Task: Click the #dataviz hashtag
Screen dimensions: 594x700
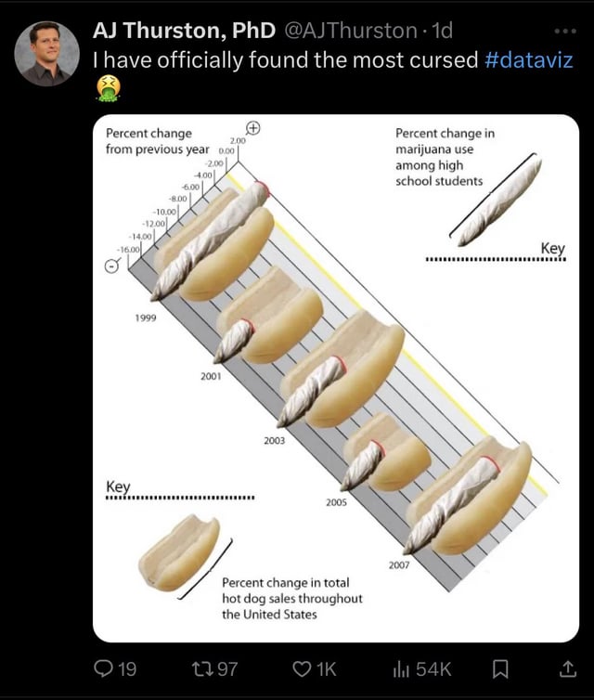Action: coord(529,61)
